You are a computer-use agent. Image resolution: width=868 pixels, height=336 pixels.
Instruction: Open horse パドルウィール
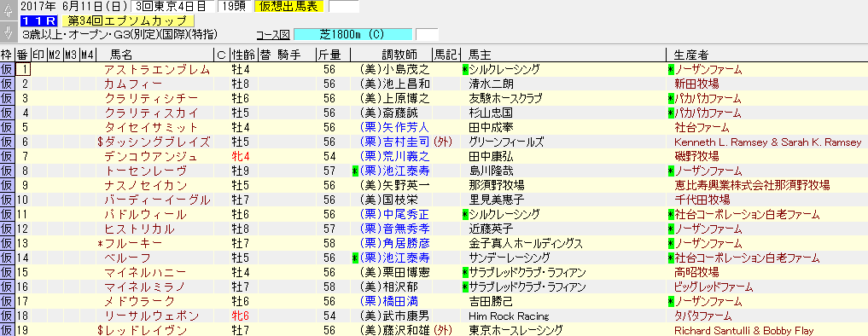[x=145, y=214]
